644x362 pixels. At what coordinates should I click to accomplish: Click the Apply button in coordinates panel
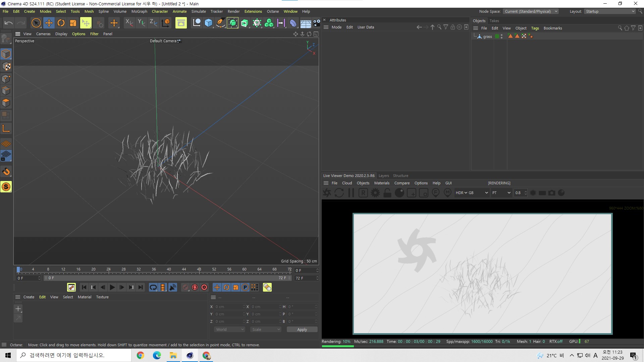click(302, 329)
